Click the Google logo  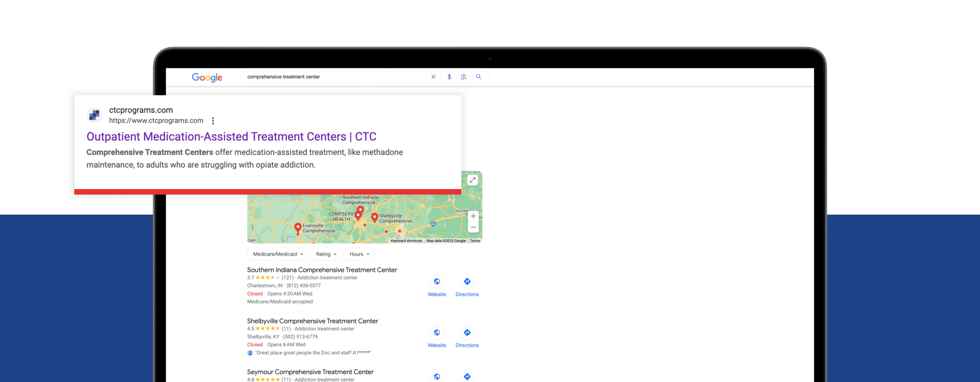pyautogui.click(x=206, y=77)
